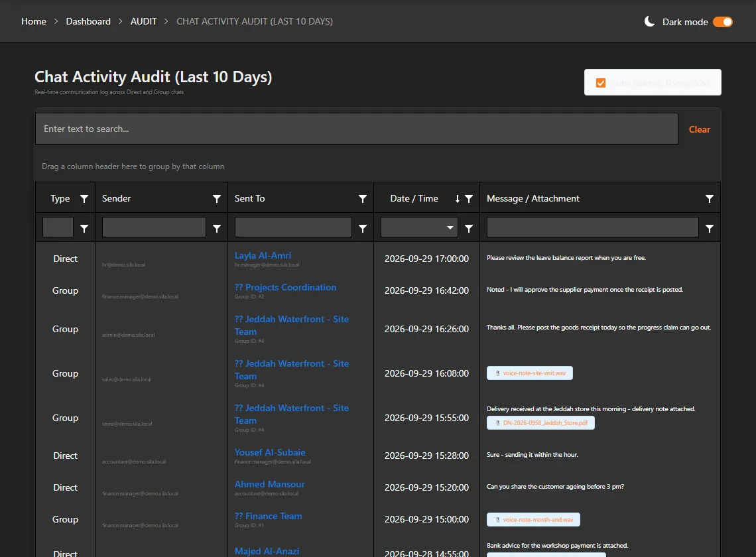Click the Clear search button
The height and width of the screenshot is (557, 756).
[699, 129]
